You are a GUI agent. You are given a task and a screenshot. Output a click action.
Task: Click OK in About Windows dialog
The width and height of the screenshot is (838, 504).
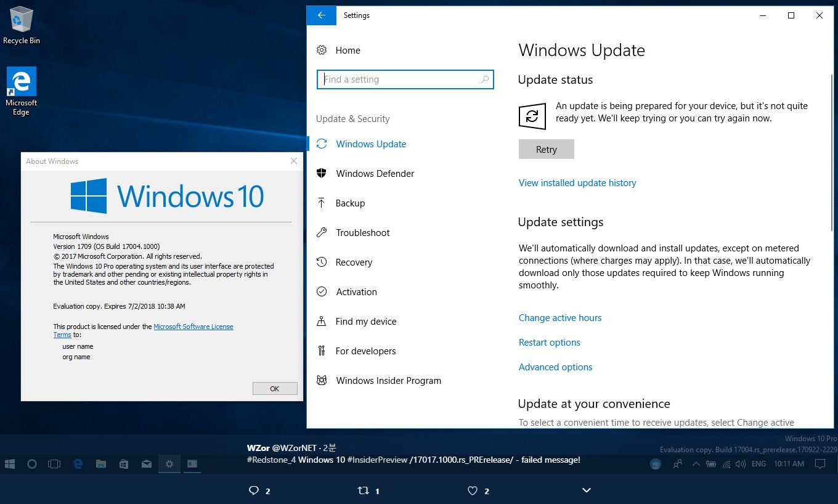[275, 389]
